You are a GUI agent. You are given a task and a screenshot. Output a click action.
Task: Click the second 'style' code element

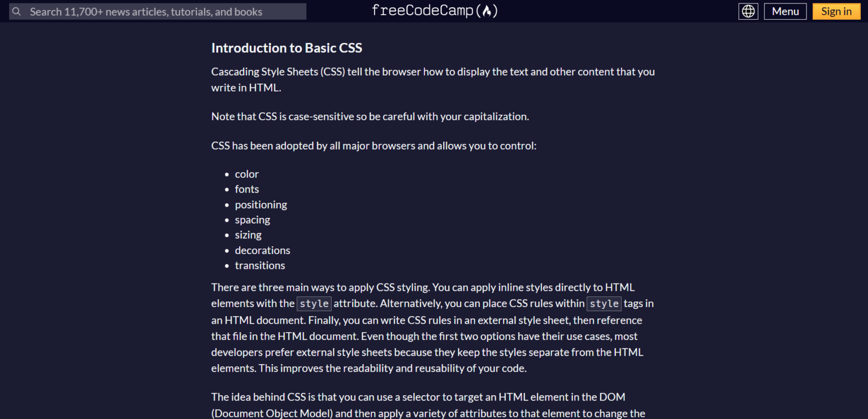click(x=604, y=303)
